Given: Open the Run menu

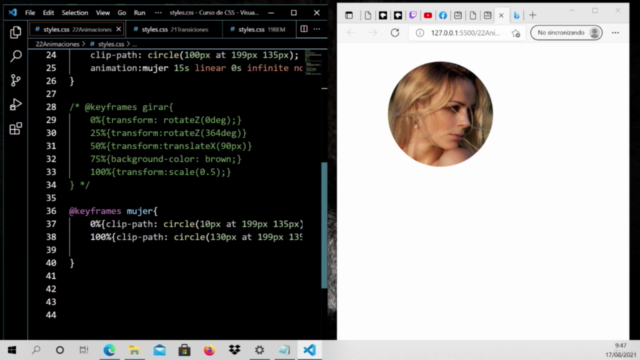Looking at the screenshot, I should click(140, 13).
